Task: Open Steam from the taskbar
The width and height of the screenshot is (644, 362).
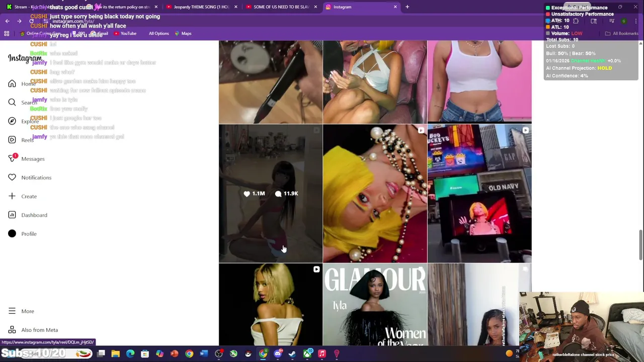Action: pos(292,354)
